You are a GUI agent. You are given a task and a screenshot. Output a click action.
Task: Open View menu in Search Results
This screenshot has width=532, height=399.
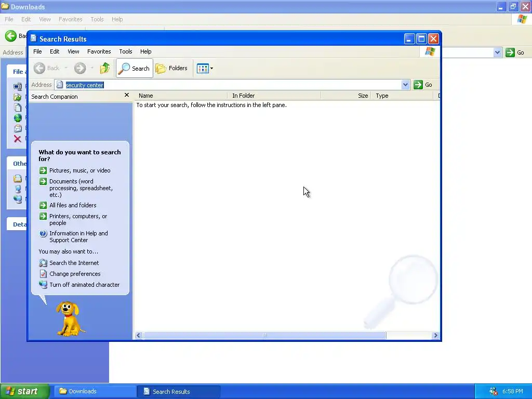tap(73, 51)
